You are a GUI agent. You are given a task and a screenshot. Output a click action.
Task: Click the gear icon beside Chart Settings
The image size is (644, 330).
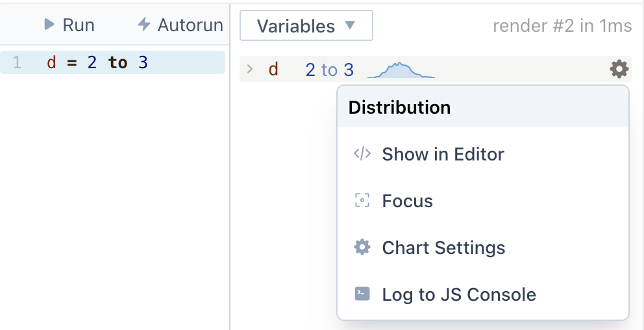click(x=362, y=247)
